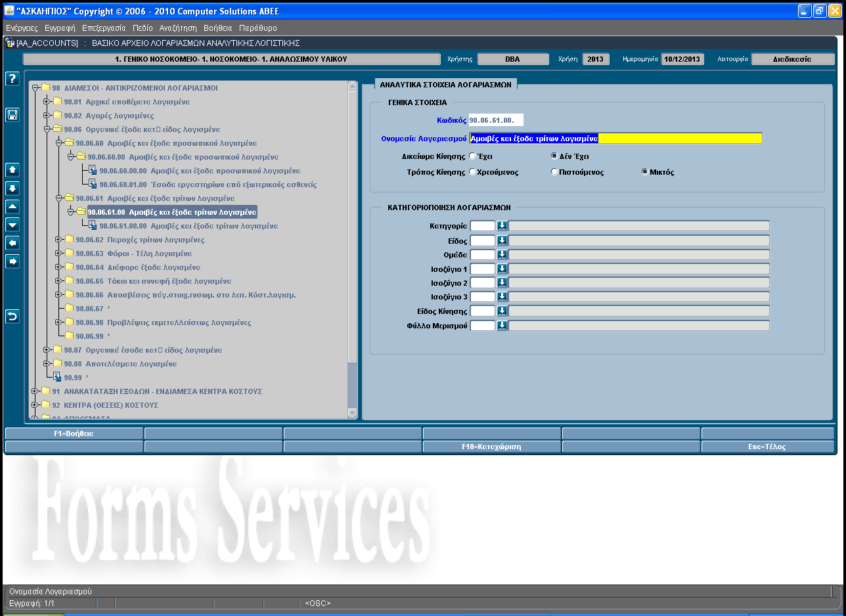The width and height of the screenshot is (846, 616).
Task: Open the Κατηγορία lookup list arrow
Action: (502, 226)
